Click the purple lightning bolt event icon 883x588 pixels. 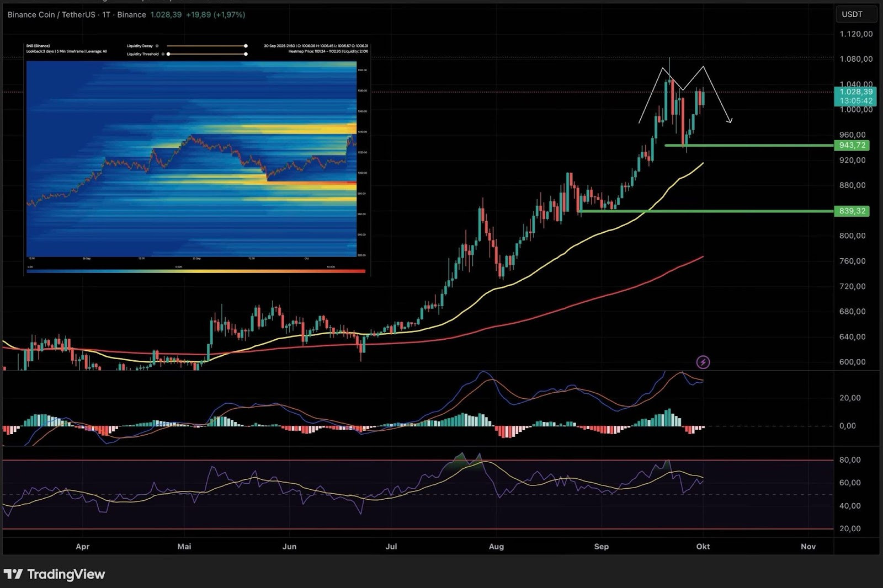(x=703, y=362)
